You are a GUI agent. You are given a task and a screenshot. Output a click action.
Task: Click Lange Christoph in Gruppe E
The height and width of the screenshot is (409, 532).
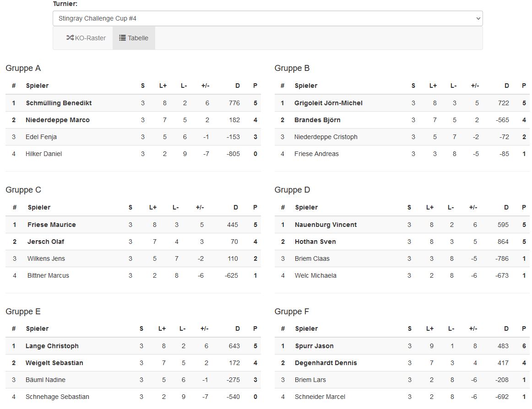click(52, 346)
